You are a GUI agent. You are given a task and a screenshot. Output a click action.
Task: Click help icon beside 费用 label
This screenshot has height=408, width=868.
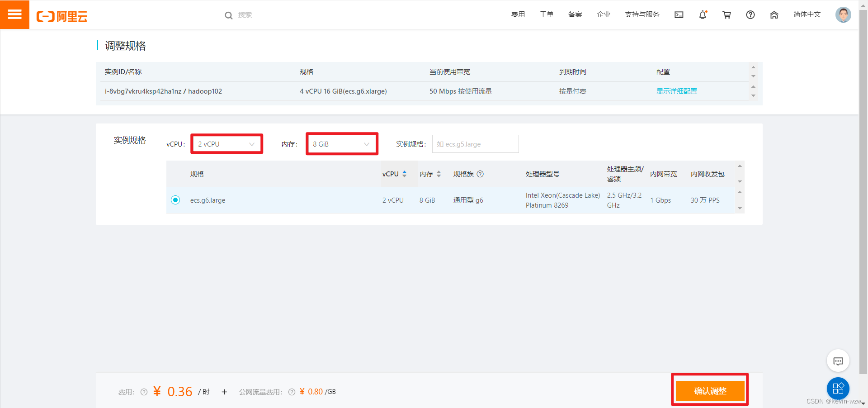click(x=144, y=392)
